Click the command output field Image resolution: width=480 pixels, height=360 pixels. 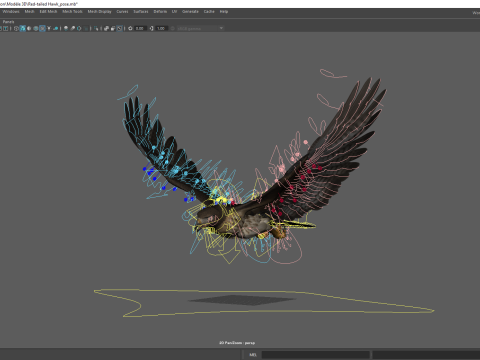[426, 355]
